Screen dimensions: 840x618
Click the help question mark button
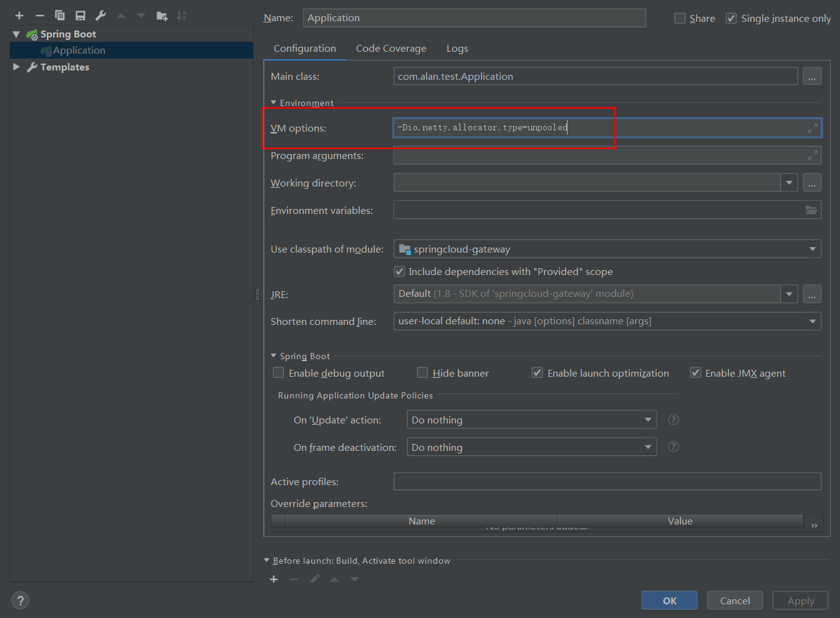coord(20,601)
